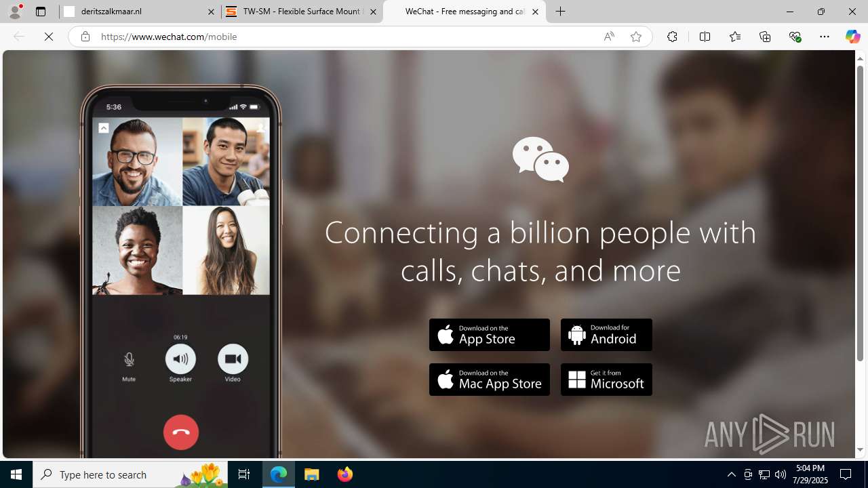This screenshot has height=488, width=868.
Task: Open the Extensions menu
Action: [672, 37]
